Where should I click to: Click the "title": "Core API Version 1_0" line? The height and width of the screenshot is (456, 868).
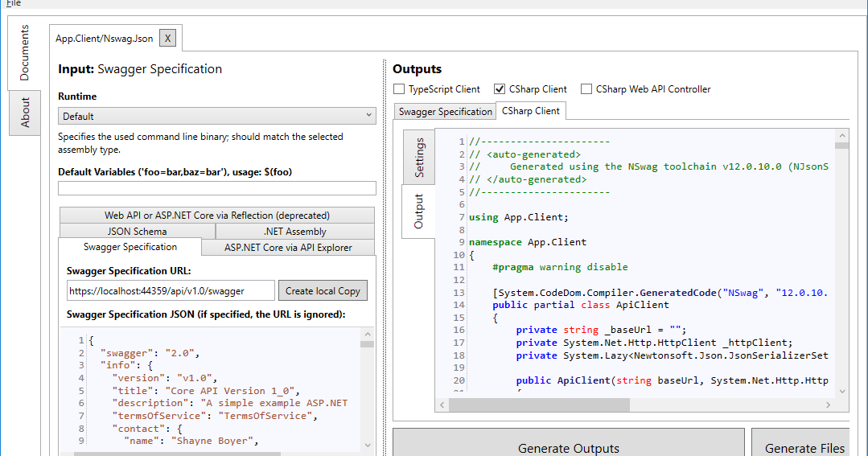[206, 391]
